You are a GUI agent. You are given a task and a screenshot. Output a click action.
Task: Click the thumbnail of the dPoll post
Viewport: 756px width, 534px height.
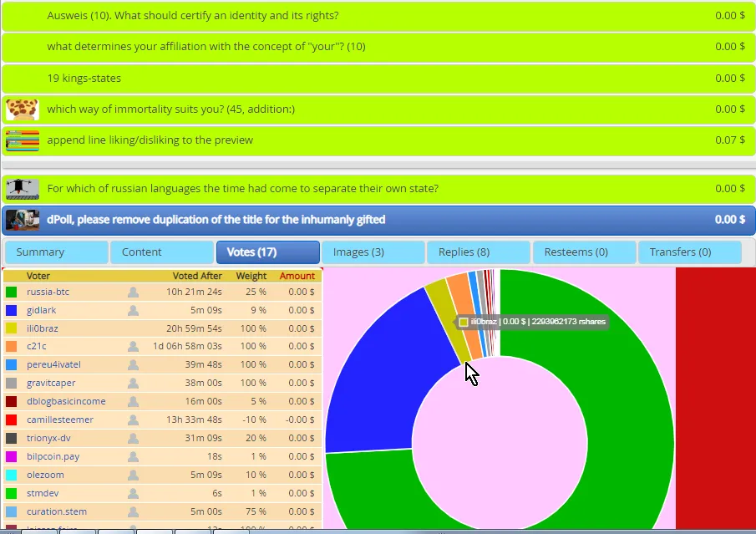click(23, 220)
